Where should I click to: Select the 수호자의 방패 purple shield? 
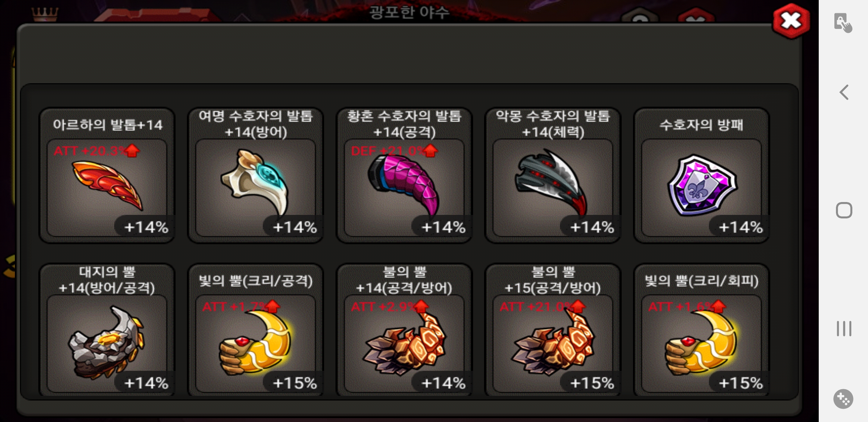tap(701, 176)
